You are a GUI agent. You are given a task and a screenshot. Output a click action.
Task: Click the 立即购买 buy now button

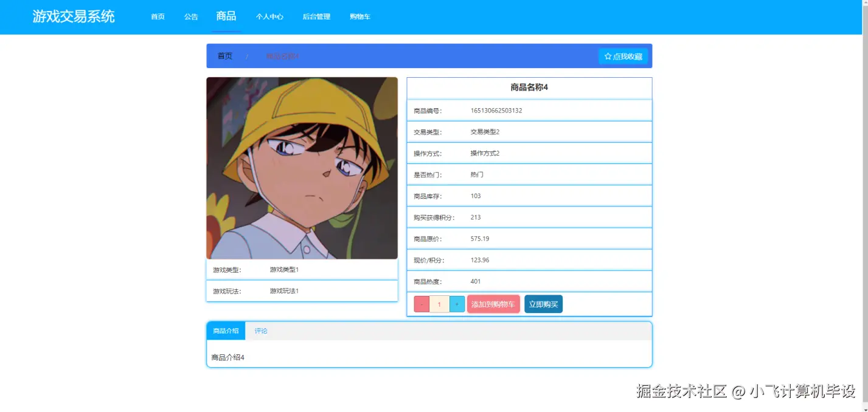(x=543, y=304)
